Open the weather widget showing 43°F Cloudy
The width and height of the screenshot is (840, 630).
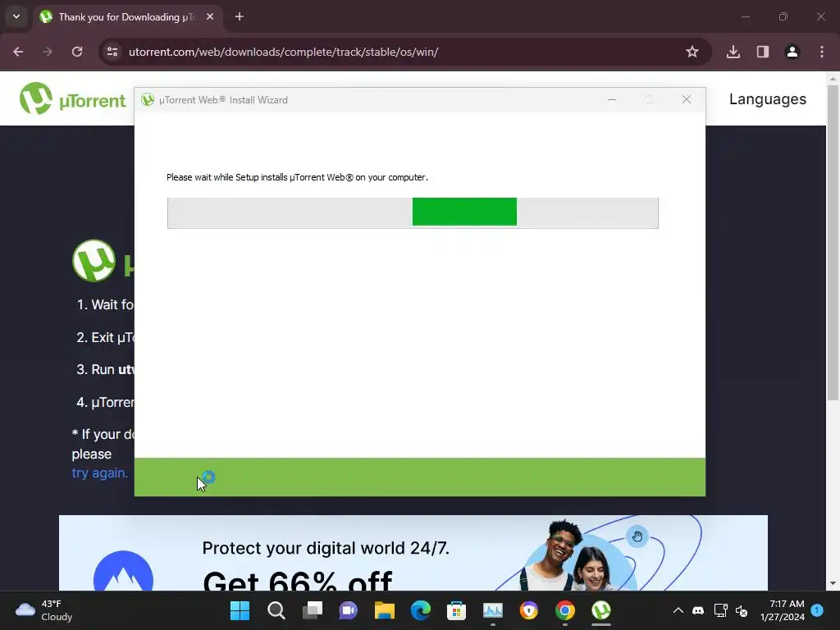44,610
